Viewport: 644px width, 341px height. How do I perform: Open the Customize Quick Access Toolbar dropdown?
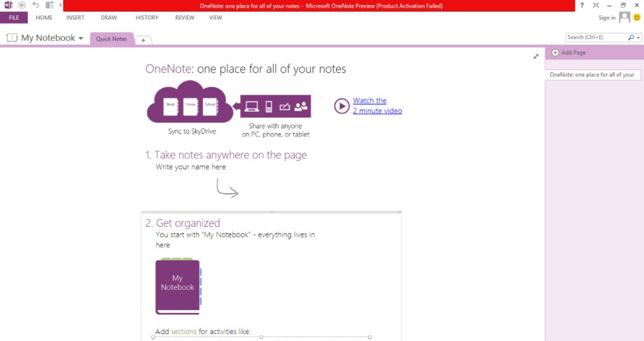[60, 6]
